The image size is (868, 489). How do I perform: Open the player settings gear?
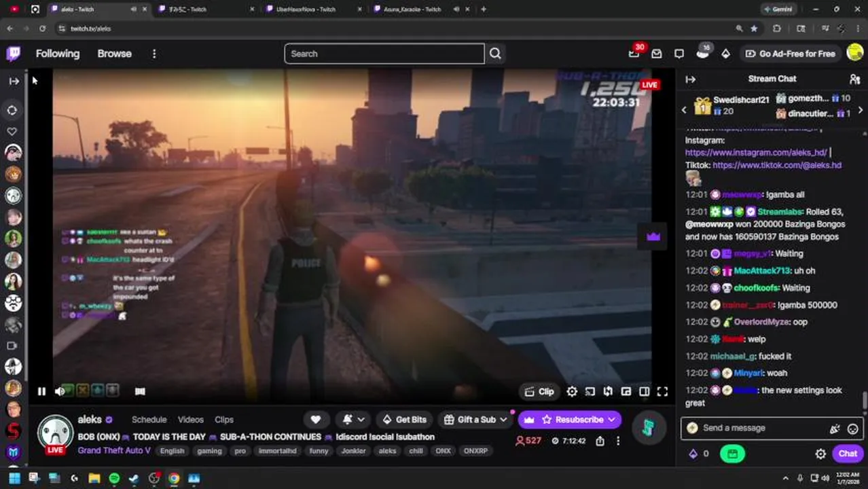click(x=572, y=391)
